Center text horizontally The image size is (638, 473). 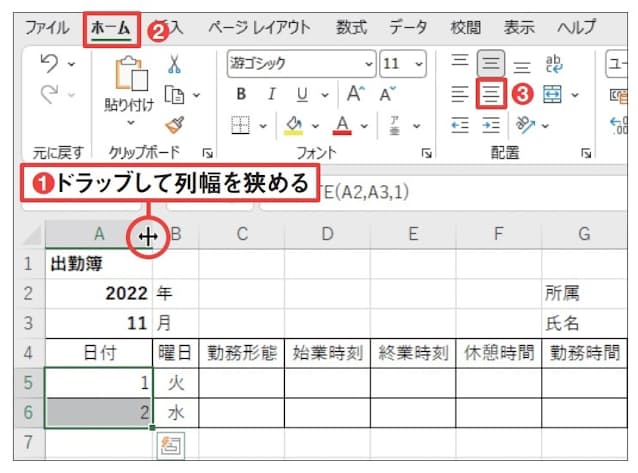[491, 94]
